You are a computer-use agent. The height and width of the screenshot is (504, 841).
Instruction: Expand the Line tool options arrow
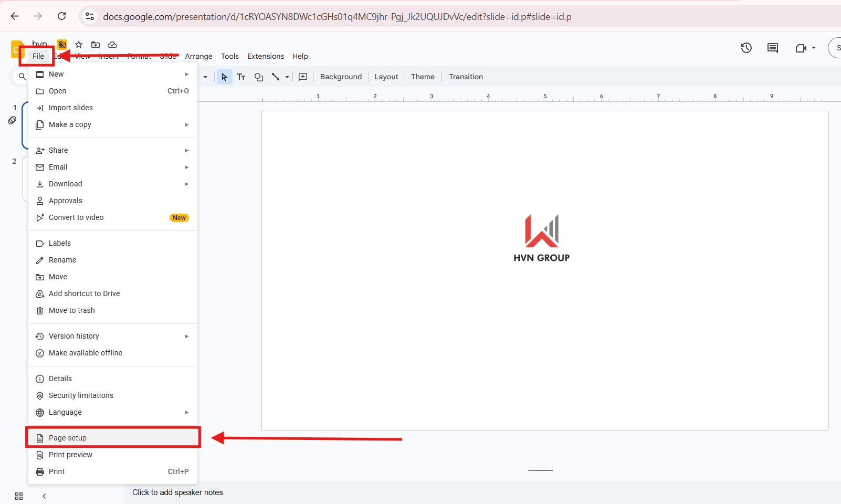(287, 77)
